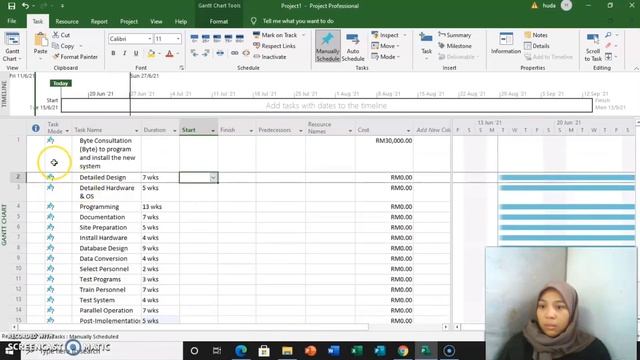
Task: Switch to the Resource ribbon tab
Action: 67,21
